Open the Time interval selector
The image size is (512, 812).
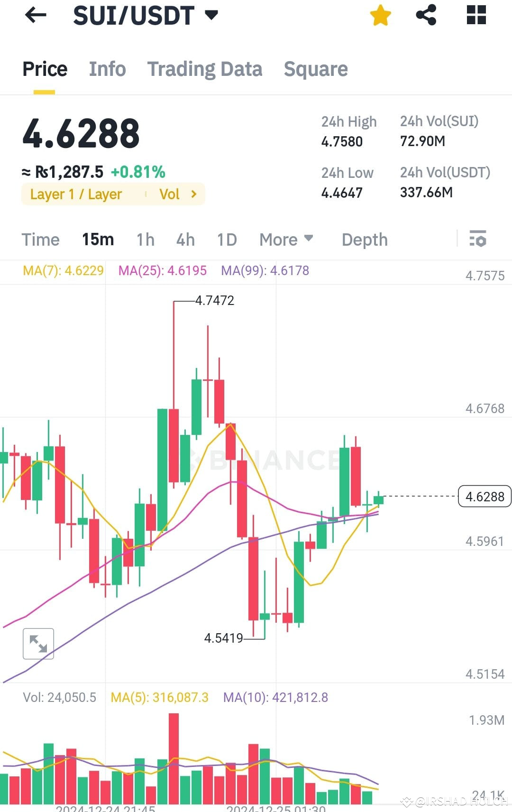pyautogui.click(x=40, y=240)
